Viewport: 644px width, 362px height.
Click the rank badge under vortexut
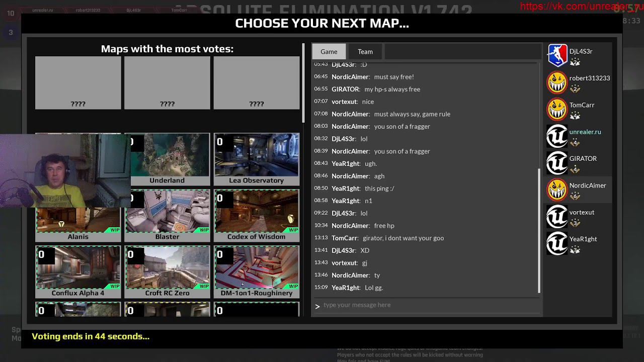tap(575, 223)
